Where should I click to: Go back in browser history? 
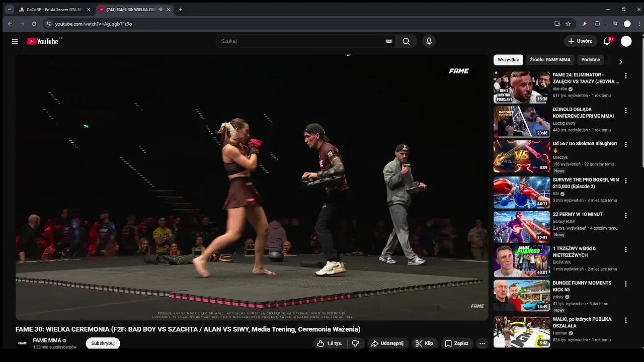pos(10,24)
